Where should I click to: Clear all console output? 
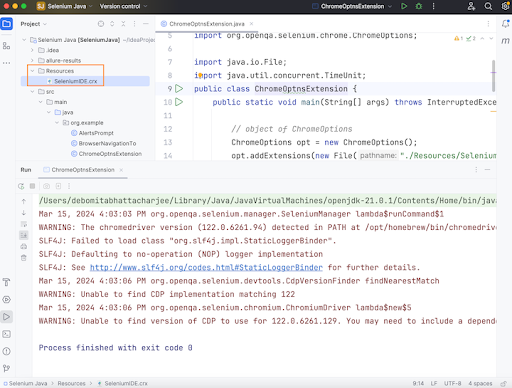[24, 258]
